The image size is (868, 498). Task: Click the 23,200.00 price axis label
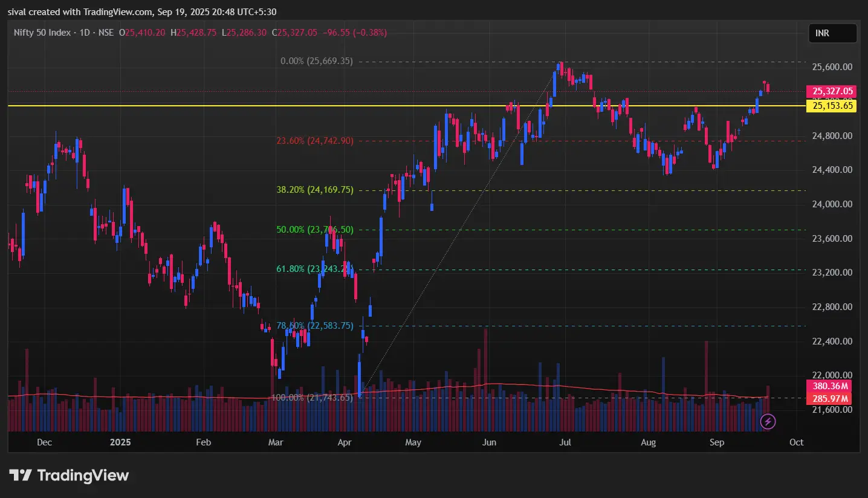832,273
